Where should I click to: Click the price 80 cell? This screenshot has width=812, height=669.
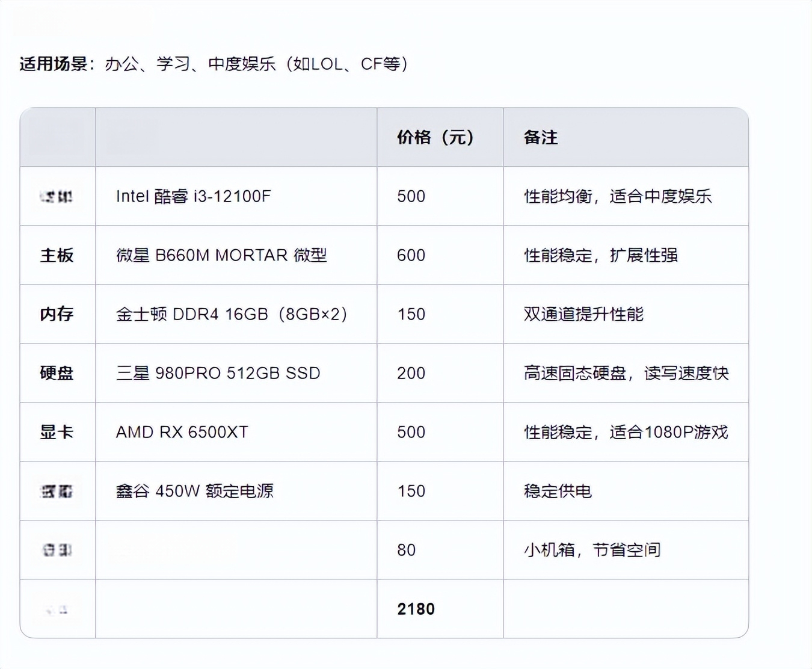tap(406, 550)
